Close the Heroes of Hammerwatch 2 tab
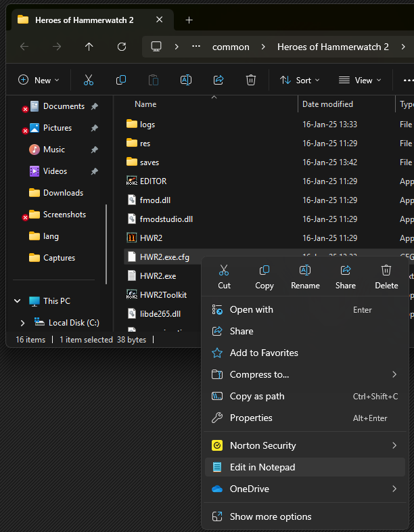Viewport: 414px width, 532px height. coord(160,20)
